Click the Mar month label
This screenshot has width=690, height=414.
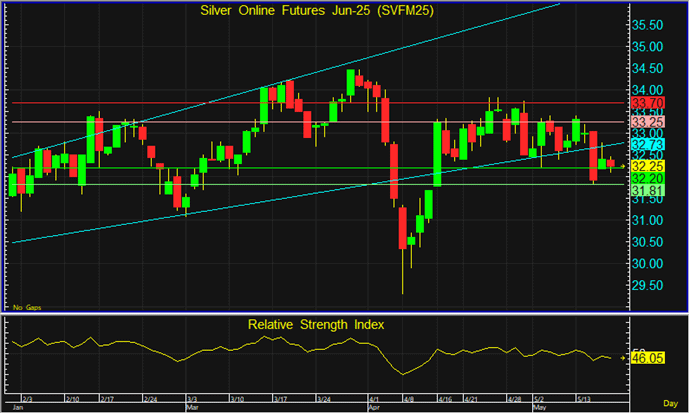pos(192,408)
